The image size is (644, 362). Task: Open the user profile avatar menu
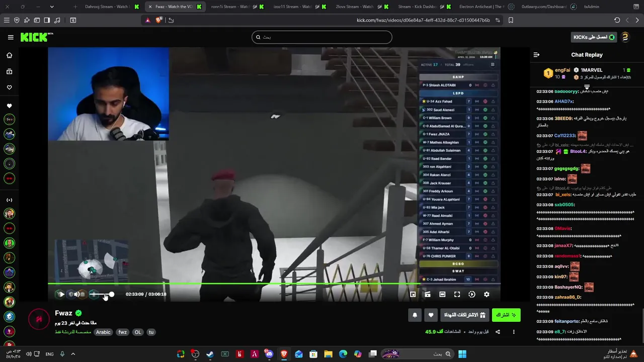[625, 37]
